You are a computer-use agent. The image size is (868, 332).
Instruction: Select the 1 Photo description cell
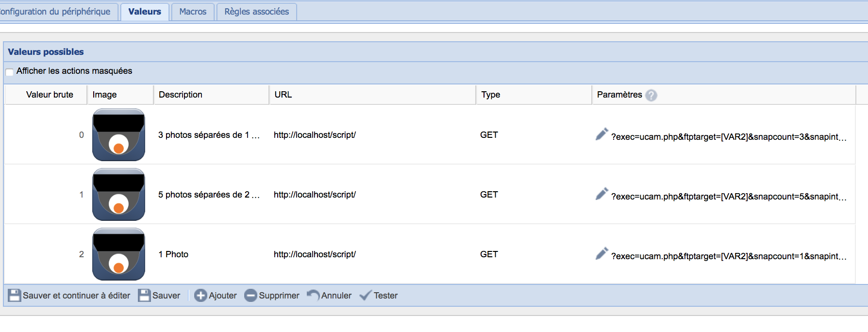tap(173, 254)
